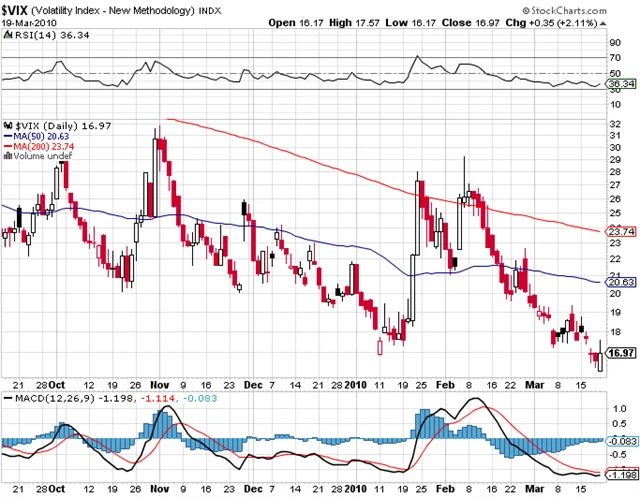Click the Dec label on price-panel axis
This screenshot has width=640, height=498.
pyautogui.click(x=253, y=385)
